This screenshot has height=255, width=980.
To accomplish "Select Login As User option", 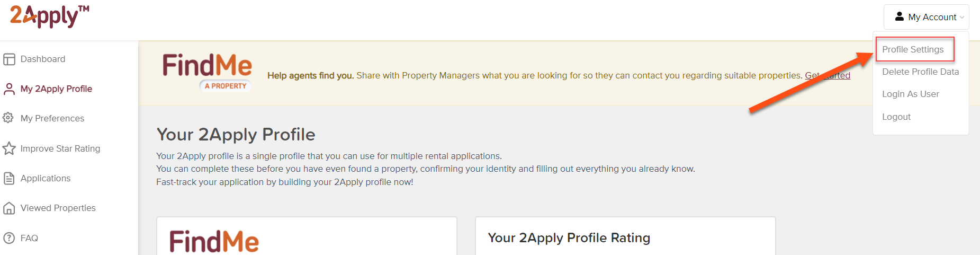I will (x=911, y=94).
